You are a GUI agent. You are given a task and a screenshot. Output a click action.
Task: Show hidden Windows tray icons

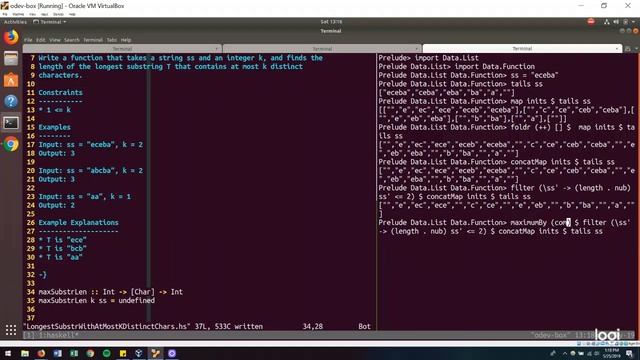tap(565, 353)
